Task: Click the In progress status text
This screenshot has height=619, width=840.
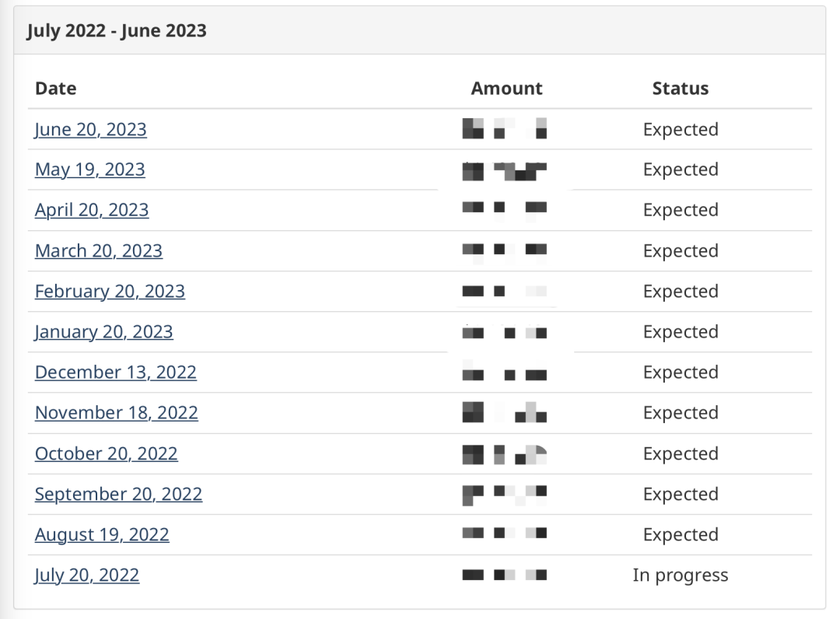Action: [680, 575]
